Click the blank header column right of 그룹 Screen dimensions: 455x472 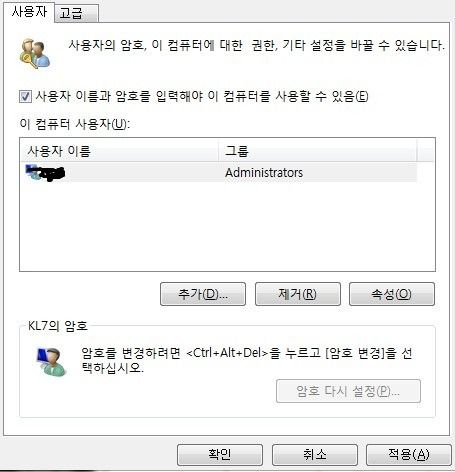(x=426, y=151)
